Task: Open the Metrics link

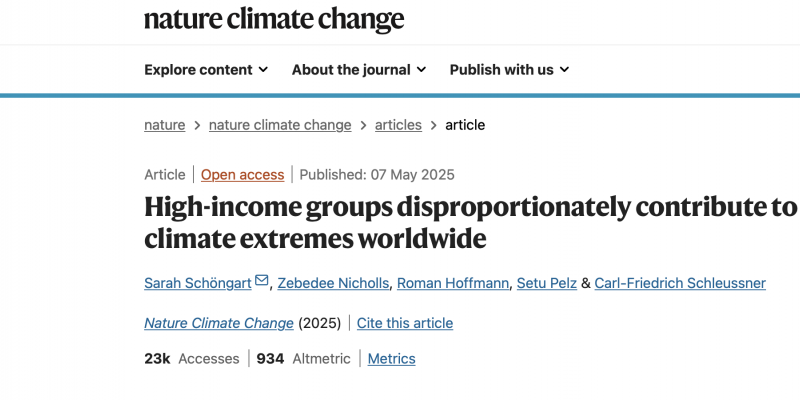Action: 391,358
